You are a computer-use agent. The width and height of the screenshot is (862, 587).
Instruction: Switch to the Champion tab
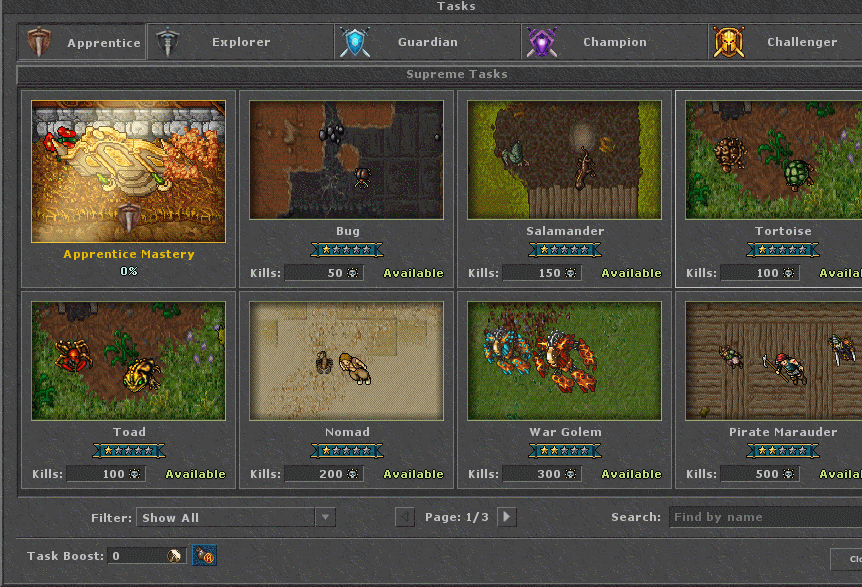[x=614, y=42]
